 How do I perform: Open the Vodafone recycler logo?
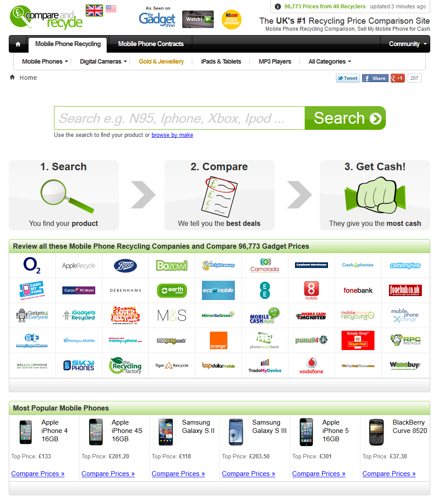click(311, 365)
